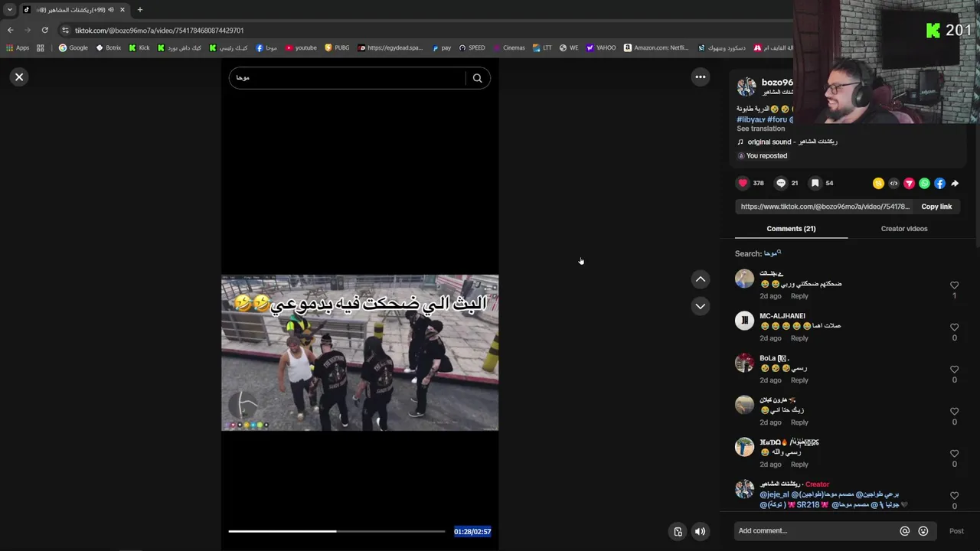Click the #foru hashtag
The image size is (980, 551).
pyautogui.click(x=777, y=119)
